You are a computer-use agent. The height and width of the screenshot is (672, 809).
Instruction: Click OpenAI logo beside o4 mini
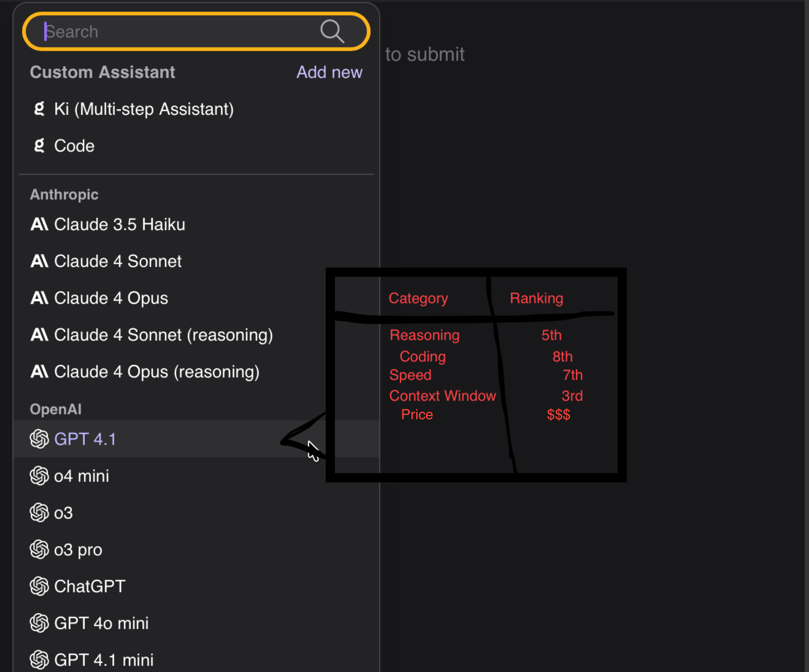39,476
